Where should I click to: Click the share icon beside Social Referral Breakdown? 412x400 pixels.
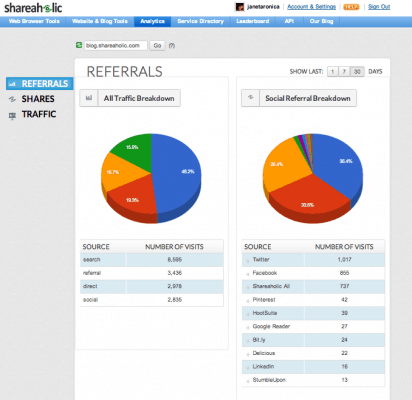(250, 98)
